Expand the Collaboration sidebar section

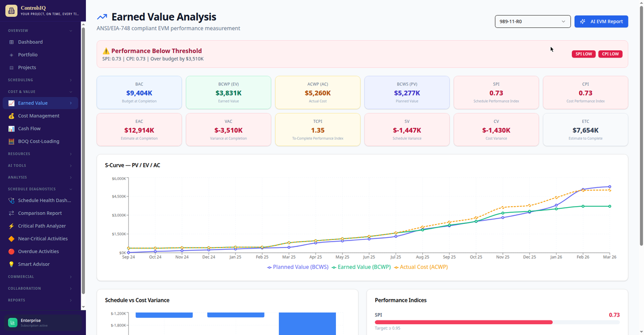[x=40, y=288]
